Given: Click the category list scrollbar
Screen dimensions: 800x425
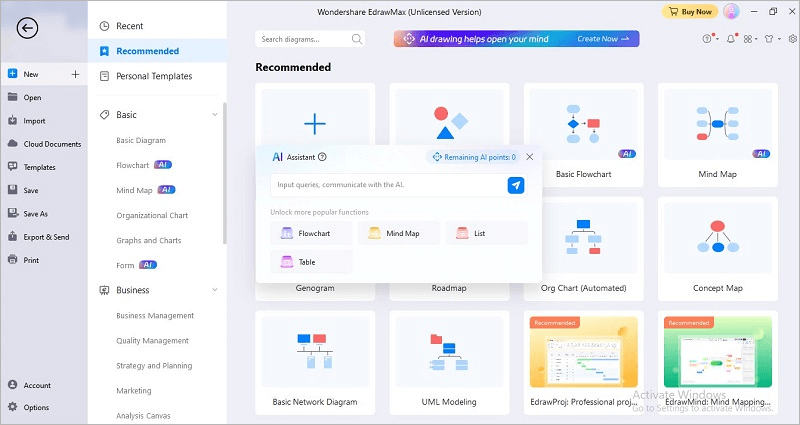Looking at the screenshot, I should (x=224, y=173).
